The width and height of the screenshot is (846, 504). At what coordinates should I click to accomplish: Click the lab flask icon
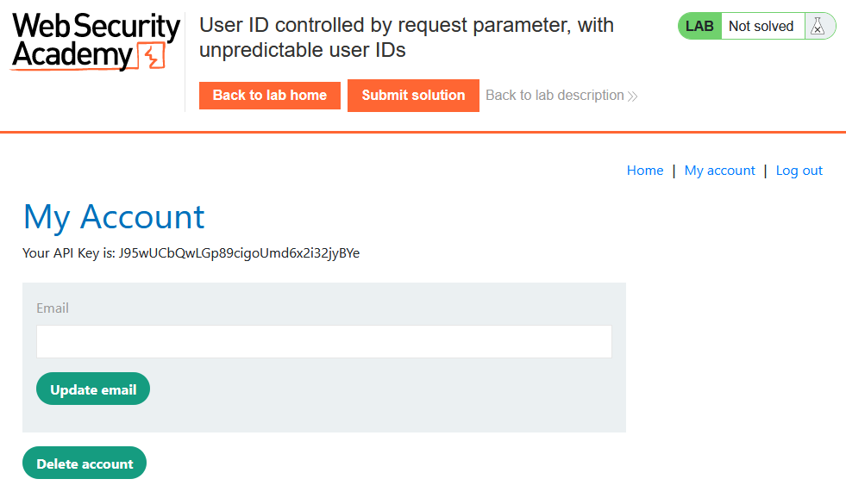817,27
